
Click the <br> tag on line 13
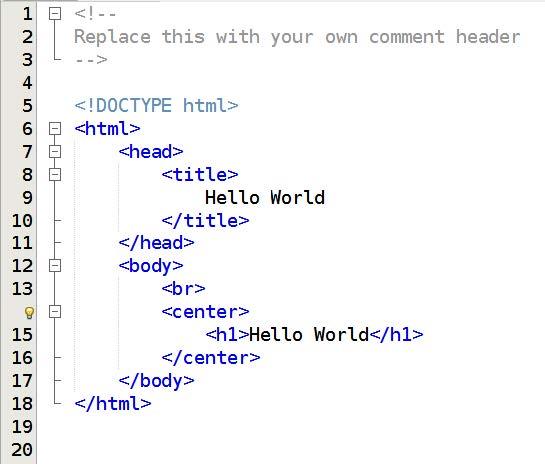coord(184,289)
